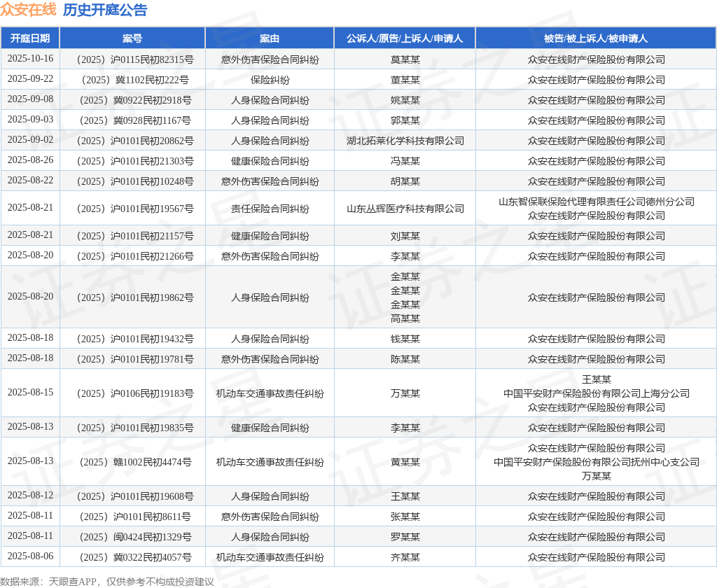
Task: Click defendant 中国平安财产保险股份有限公司抚州中心支公司
Action: click(x=597, y=462)
